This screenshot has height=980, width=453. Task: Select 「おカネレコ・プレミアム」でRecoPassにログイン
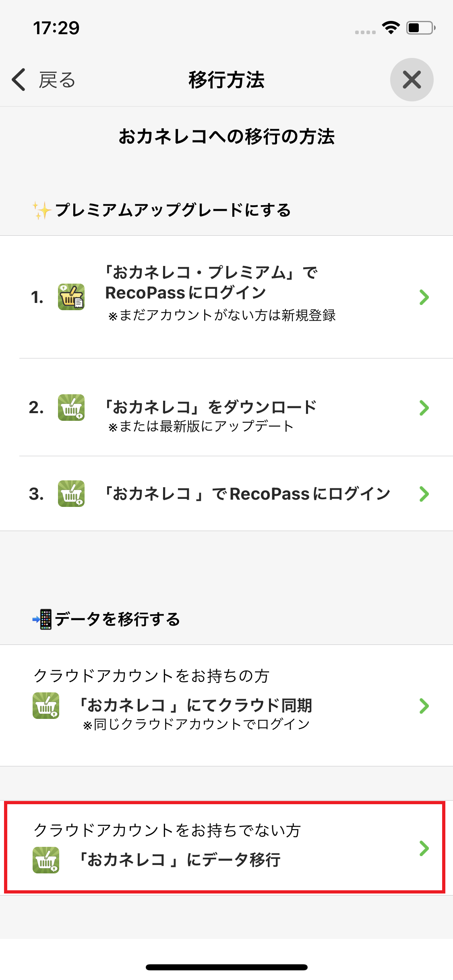pyautogui.click(x=211, y=283)
